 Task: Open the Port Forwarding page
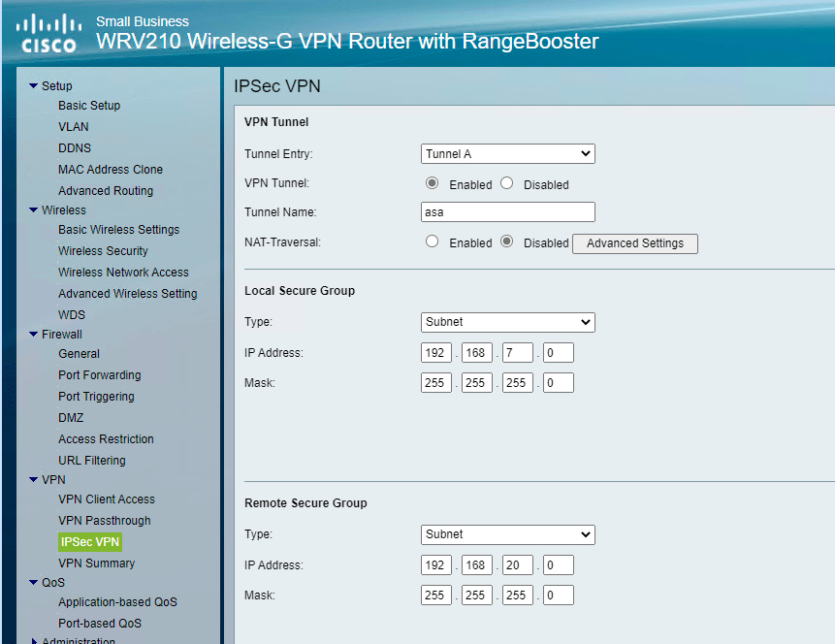click(x=100, y=374)
